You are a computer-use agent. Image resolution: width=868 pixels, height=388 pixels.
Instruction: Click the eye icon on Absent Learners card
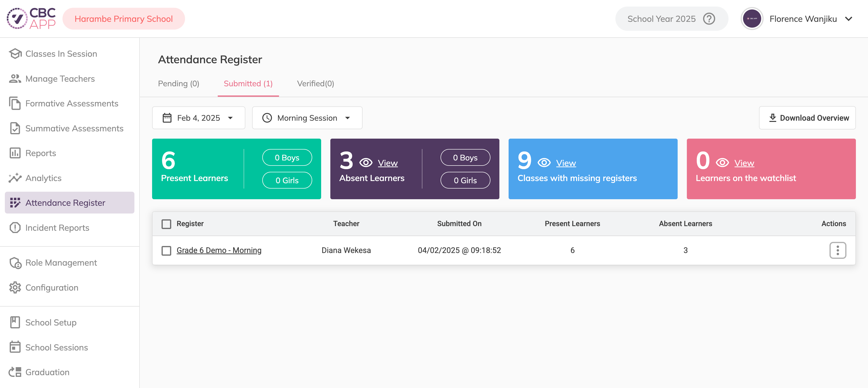366,163
